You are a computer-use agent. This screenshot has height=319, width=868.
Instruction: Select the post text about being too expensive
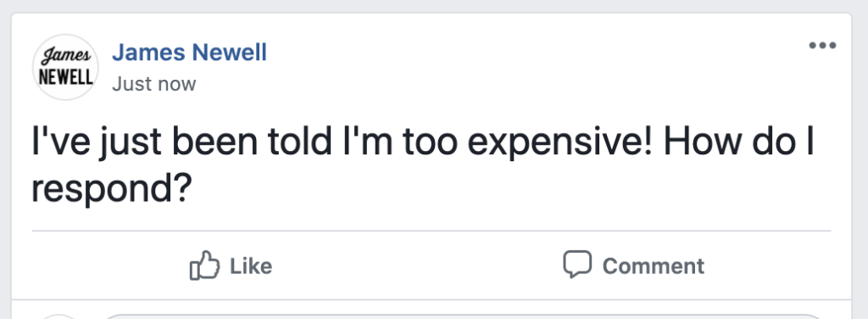coord(422,165)
